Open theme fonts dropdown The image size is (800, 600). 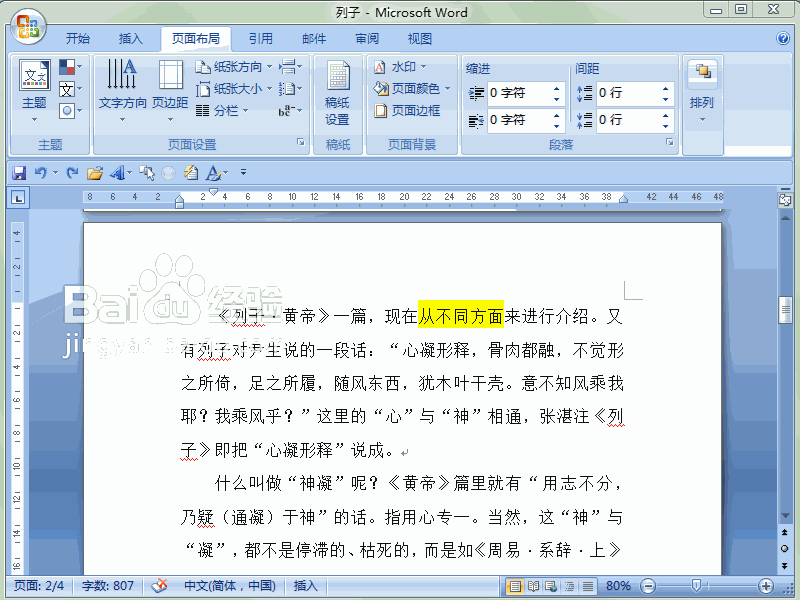tap(70, 89)
